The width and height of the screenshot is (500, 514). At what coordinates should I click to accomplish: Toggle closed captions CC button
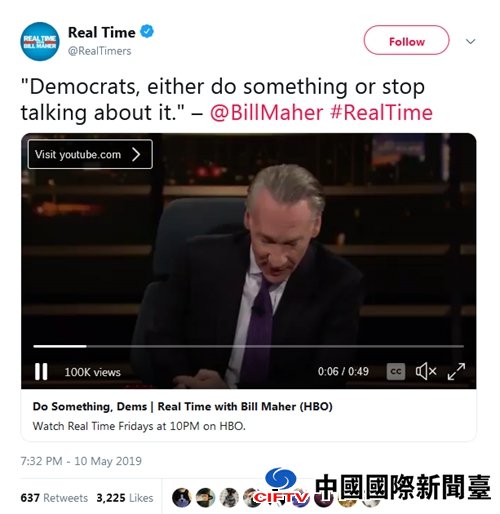click(x=396, y=371)
